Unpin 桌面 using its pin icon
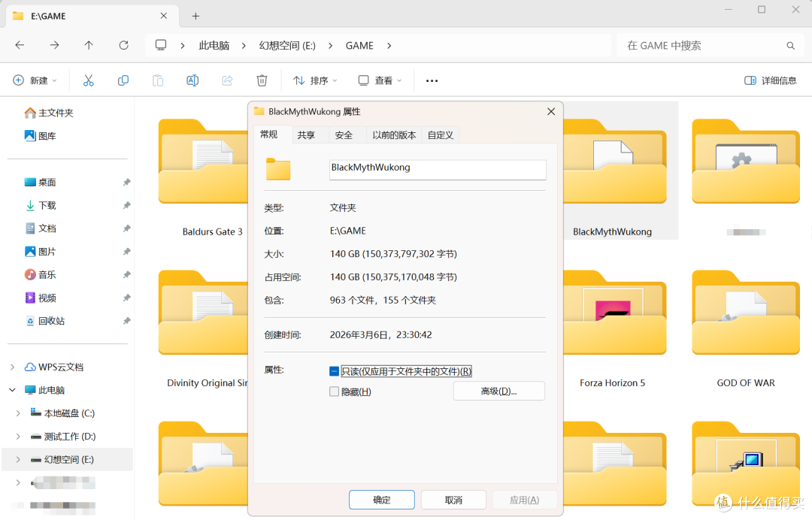812x520 pixels. [126, 182]
